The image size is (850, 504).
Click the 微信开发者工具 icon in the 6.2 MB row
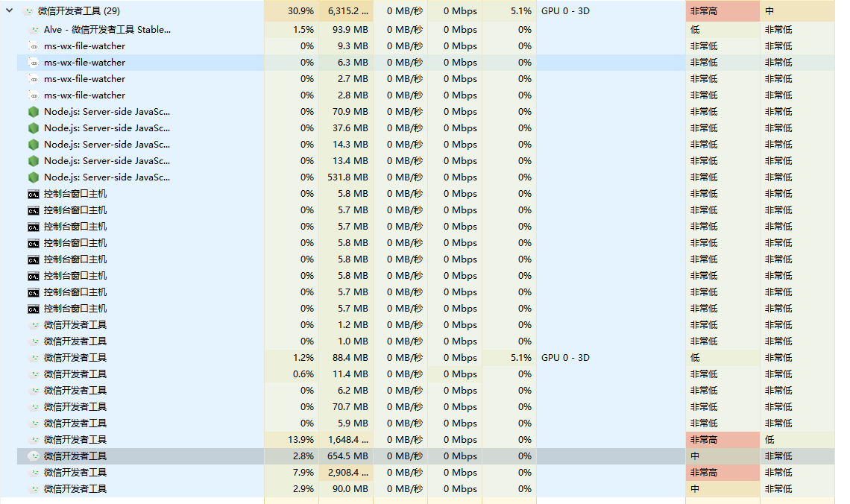click(34, 391)
